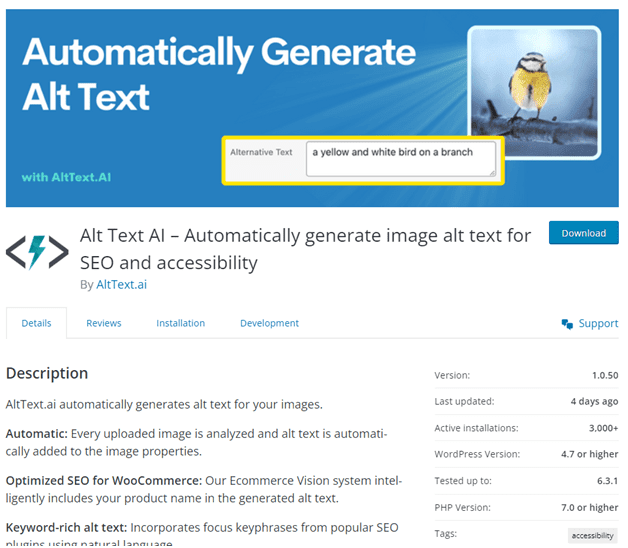Download the Alt Text AI plugin

[x=584, y=233]
